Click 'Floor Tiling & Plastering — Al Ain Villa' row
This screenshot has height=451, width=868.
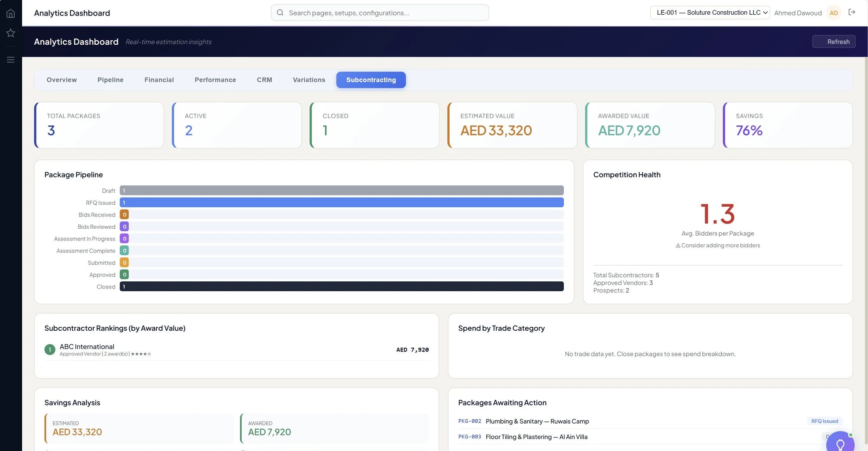(x=650, y=437)
